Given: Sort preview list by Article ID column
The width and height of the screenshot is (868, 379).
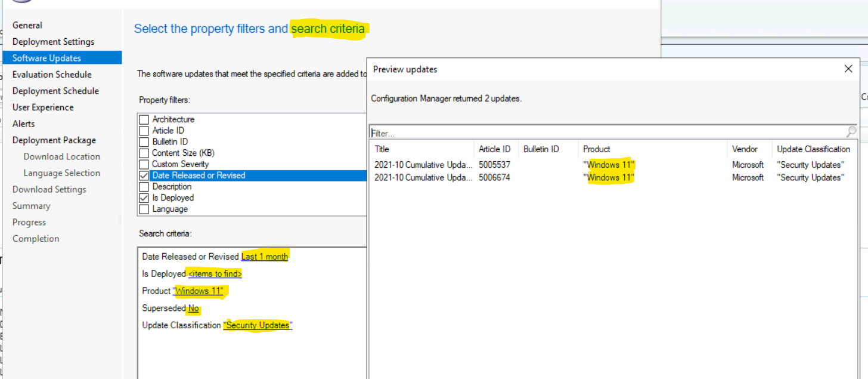Looking at the screenshot, I should (494, 149).
